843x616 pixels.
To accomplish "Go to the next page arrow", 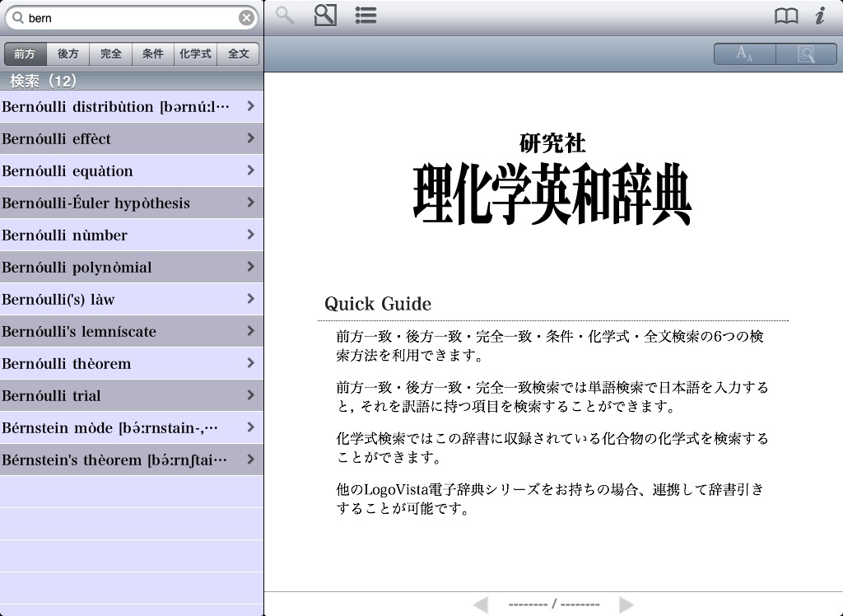I will pyautogui.click(x=626, y=605).
